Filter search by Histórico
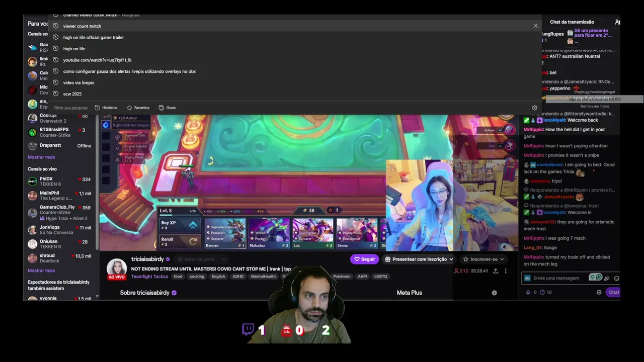 coord(106,108)
